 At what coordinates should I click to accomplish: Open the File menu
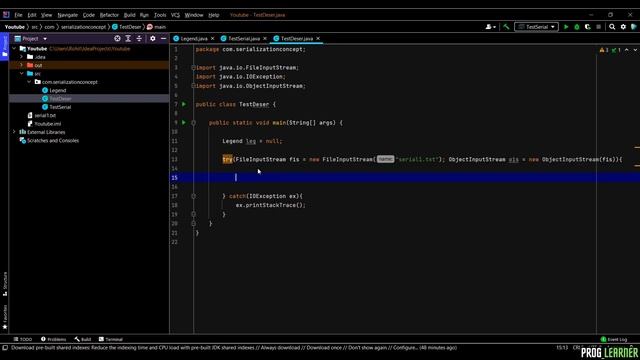click(18, 15)
